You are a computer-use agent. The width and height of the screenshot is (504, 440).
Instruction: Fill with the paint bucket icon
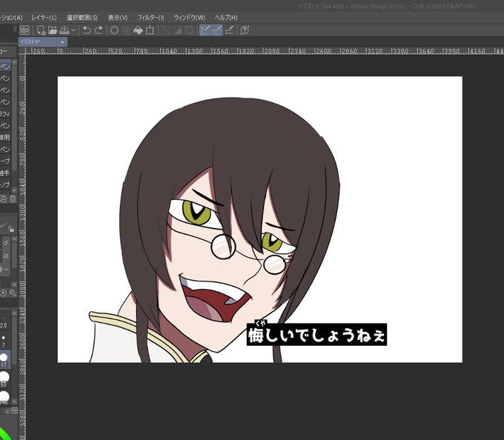[x=138, y=30]
